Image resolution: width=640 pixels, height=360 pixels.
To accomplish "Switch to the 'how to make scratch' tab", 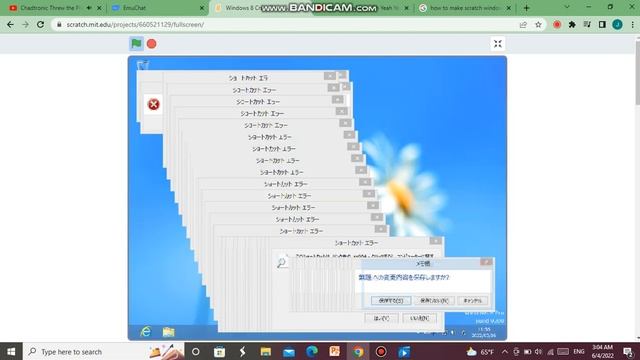I will 463,8.
